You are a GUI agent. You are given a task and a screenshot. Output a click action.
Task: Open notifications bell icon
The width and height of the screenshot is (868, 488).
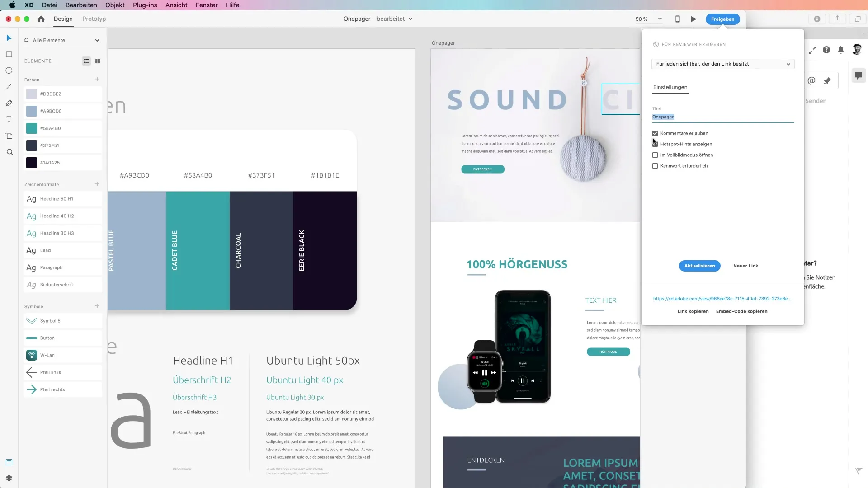pyautogui.click(x=841, y=50)
